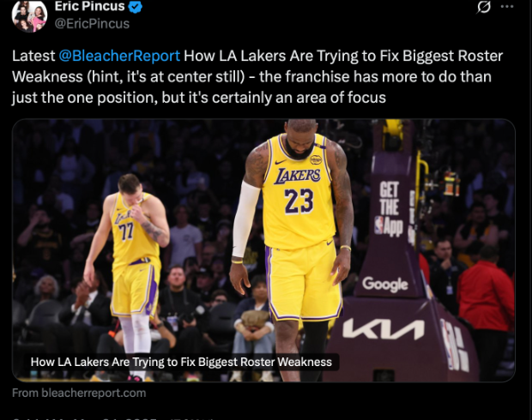Image resolution: width=532 pixels, height=420 pixels.
Task: Click the Lakers wordmark on jersey 23
Action: (297, 176)
